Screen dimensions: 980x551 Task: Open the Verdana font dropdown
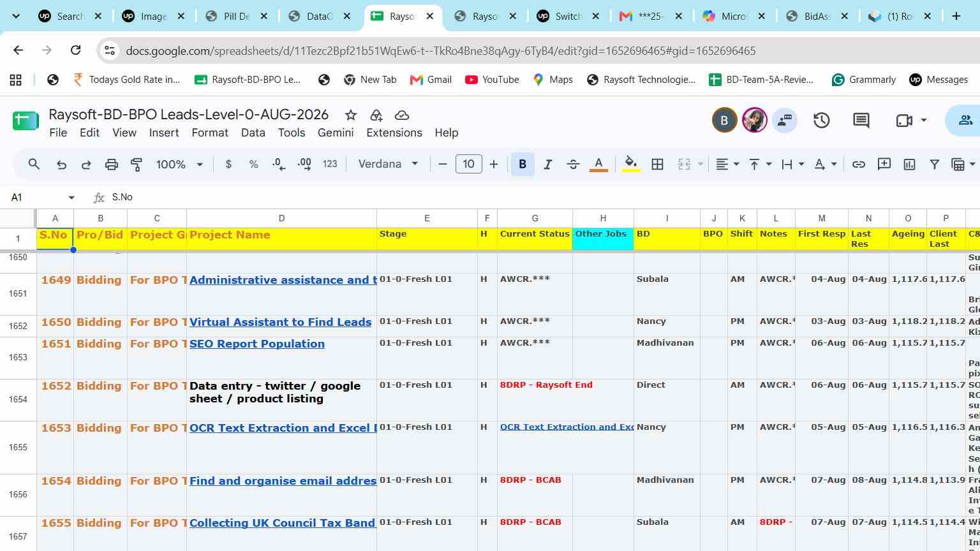click(x=388, y=165)
